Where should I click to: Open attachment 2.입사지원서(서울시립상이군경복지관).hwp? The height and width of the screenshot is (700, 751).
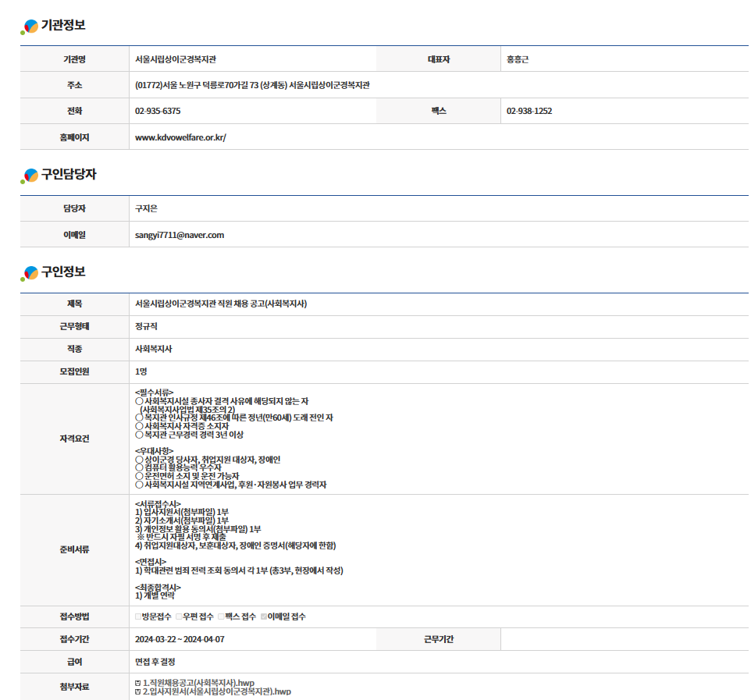[217, 692]
